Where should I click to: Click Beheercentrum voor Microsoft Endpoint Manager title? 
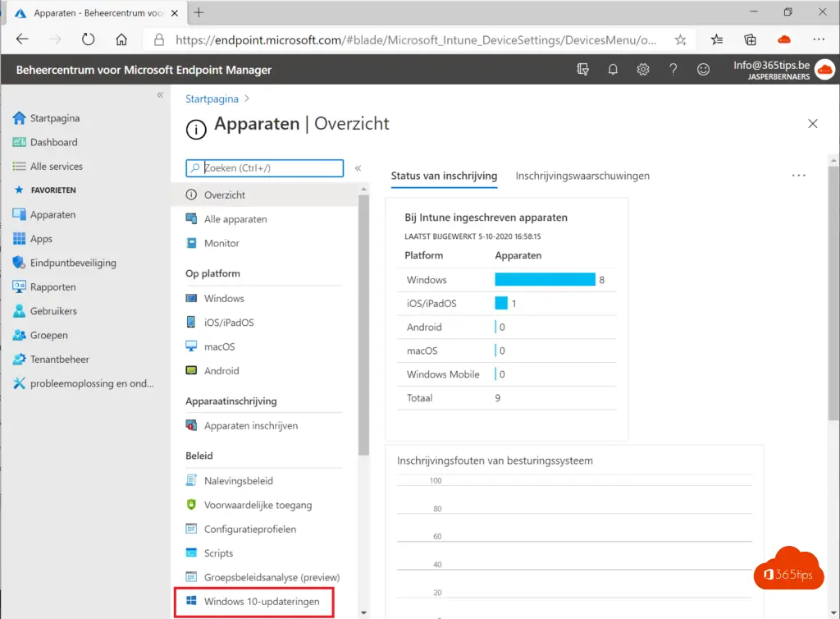[144, 70]
